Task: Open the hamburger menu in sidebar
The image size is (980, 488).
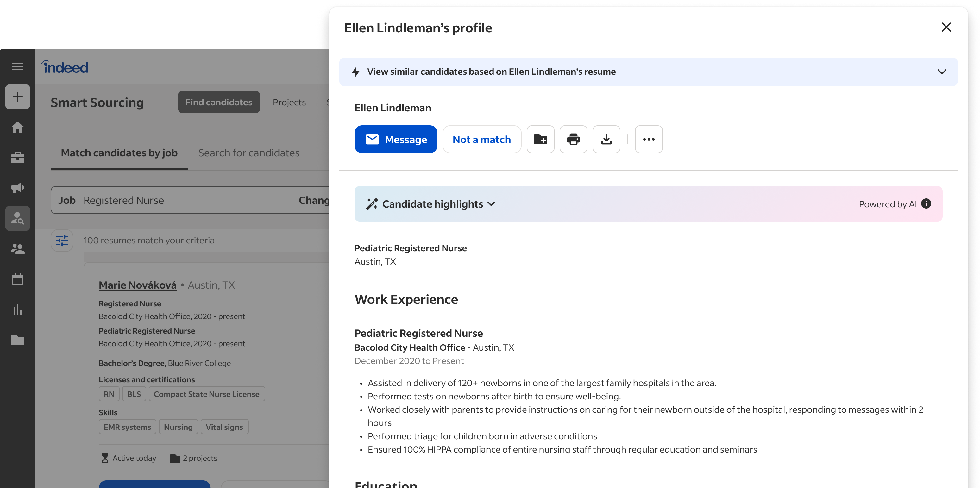Action: [x=17, y=66]
